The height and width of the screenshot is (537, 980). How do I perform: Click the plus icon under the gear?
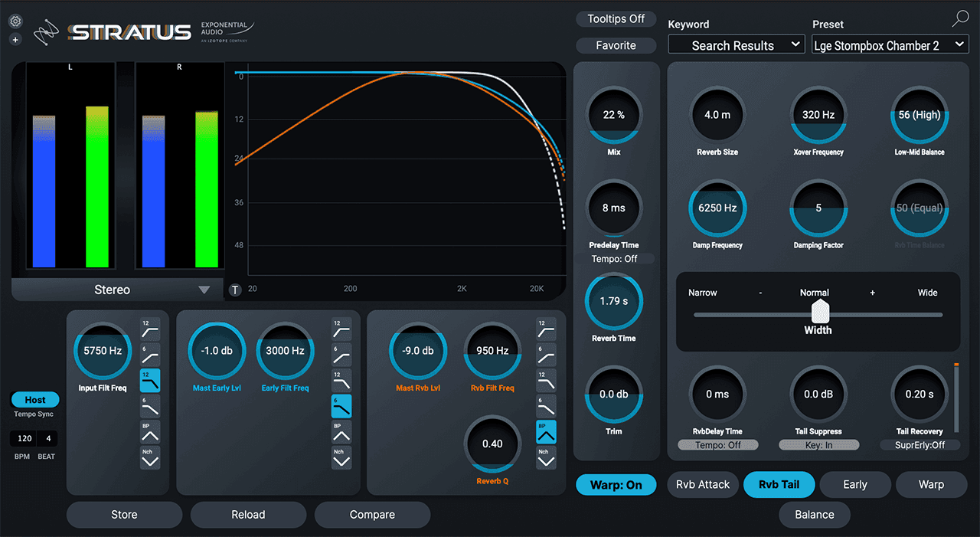point(15,40)
